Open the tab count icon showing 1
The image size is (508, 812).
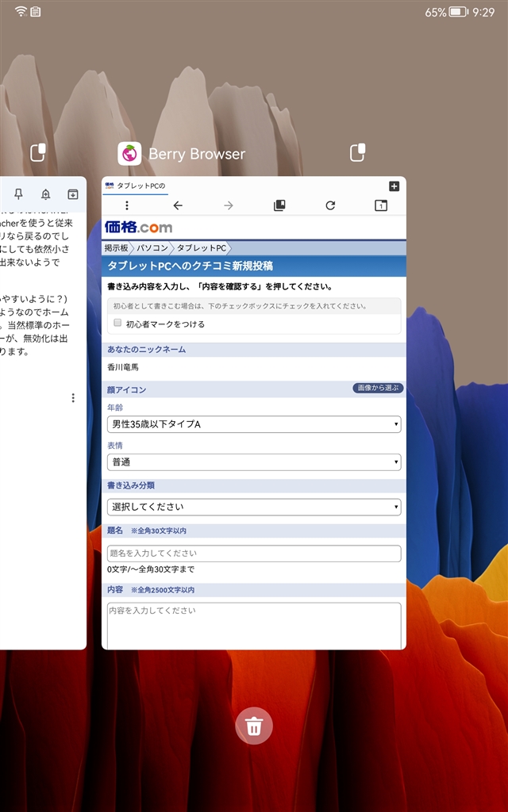point(381,205)
